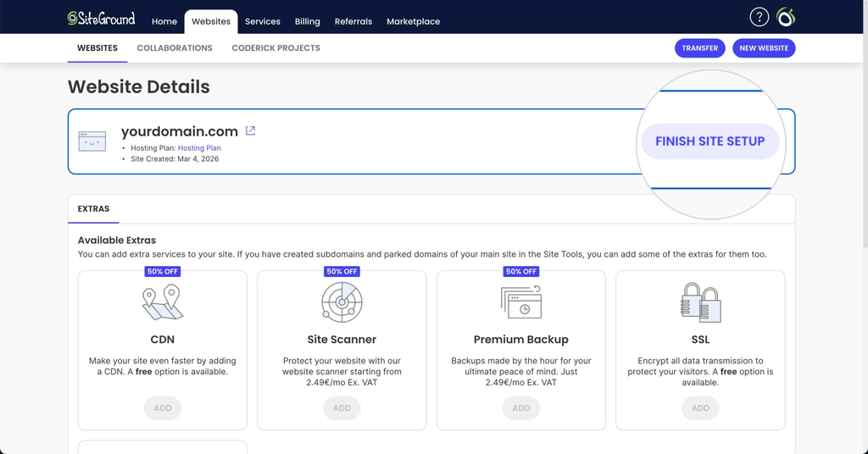The height and width of the screenshot is (454, 868).
Task: Click the website browser window icon
Action: pos(92,141)
